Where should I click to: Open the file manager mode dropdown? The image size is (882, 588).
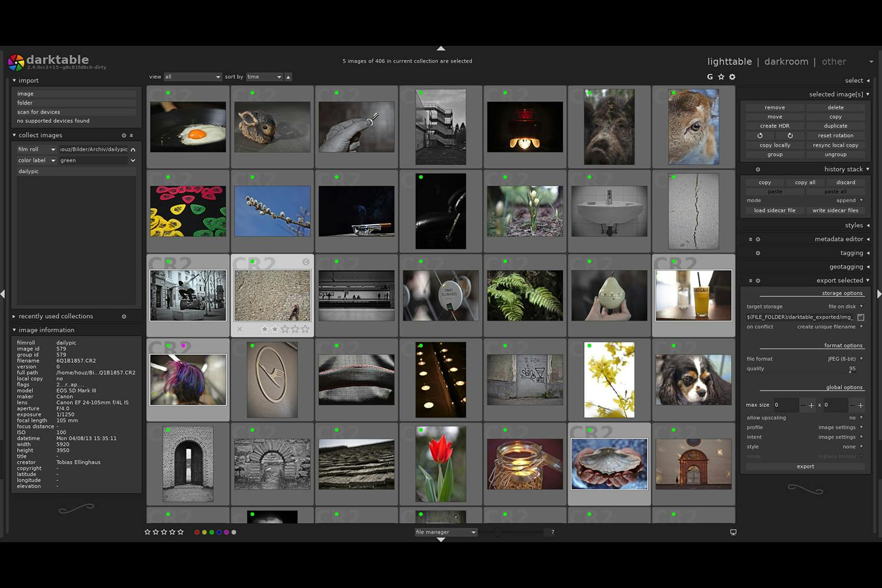click(445, 532)
